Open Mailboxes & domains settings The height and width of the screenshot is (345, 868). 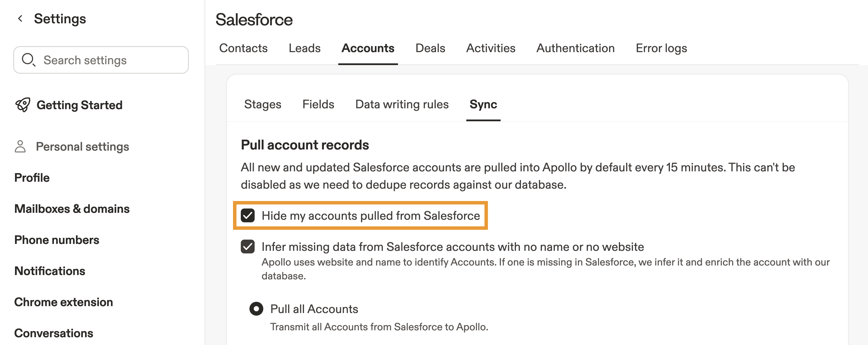tap(72, 209)
